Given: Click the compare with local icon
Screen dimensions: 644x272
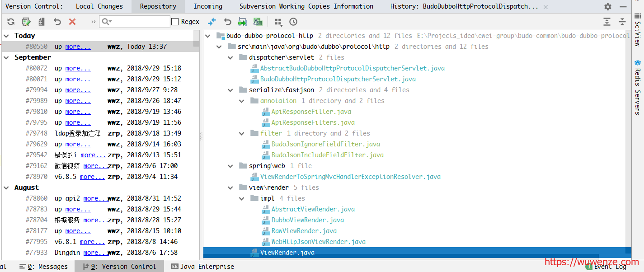Looking at the screenshot, I should (x=258, y=22).
